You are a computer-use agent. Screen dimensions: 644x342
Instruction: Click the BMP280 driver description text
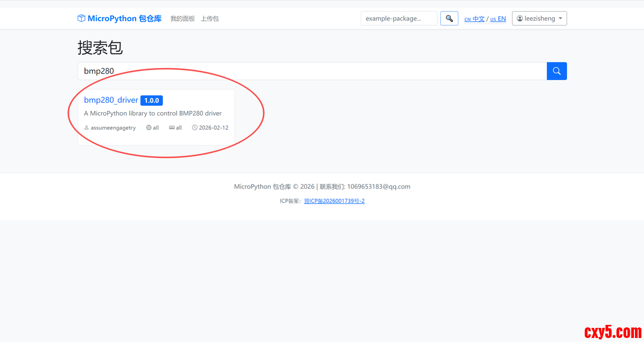tap(152, 113)
